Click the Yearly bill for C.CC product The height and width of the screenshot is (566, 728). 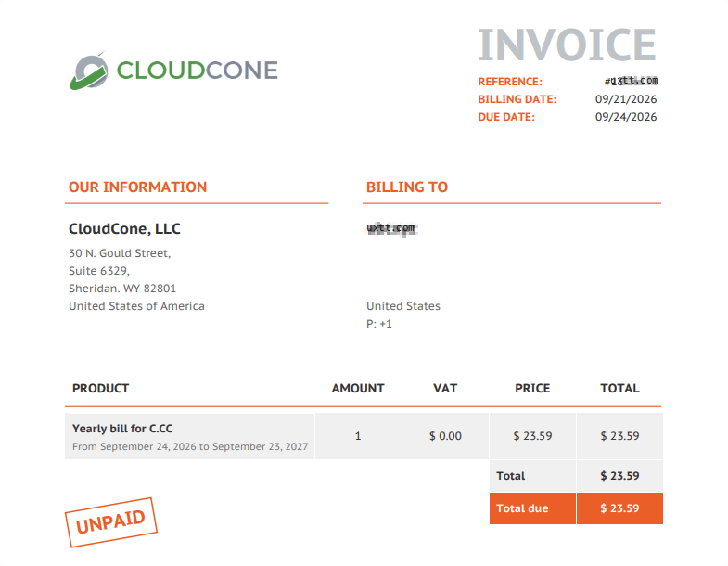[122, 429]
